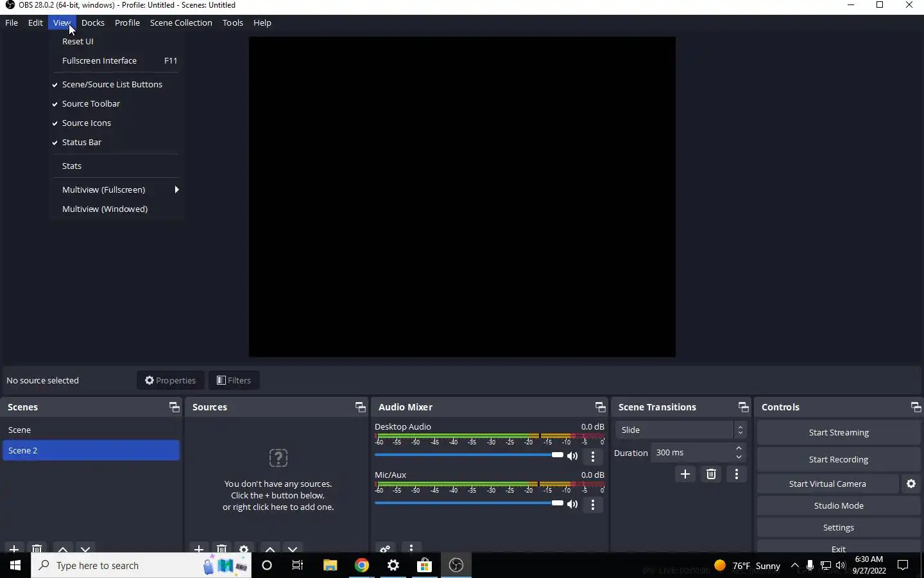The image size is (924, 578).
Task: Float the Sources dock
Action: pyautogui.click(x=360, y=407)
